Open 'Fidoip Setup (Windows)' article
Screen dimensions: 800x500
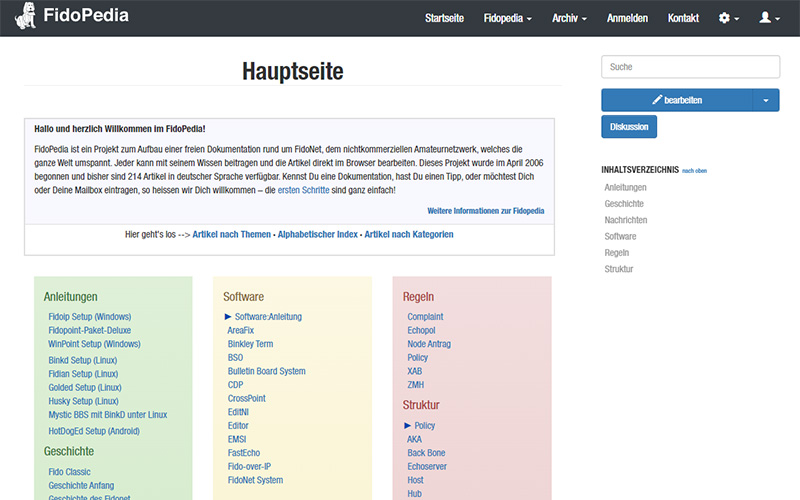[x=90, y=317]
